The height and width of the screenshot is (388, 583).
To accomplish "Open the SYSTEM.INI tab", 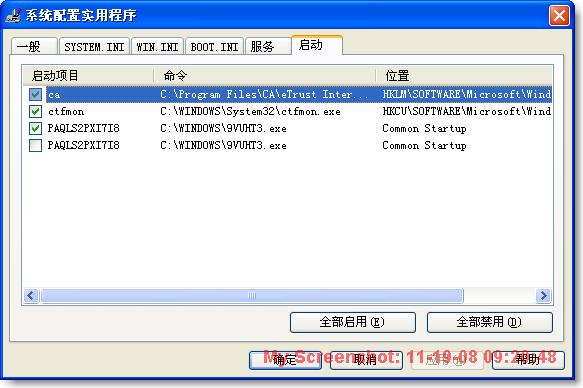I will tap(94, 46).
